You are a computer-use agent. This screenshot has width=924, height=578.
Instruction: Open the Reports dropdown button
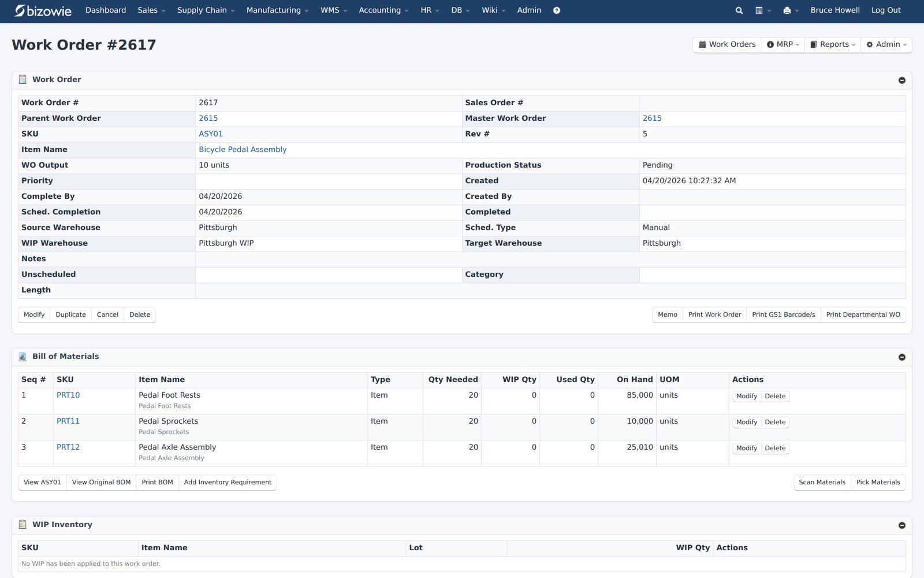click(832, 45)
